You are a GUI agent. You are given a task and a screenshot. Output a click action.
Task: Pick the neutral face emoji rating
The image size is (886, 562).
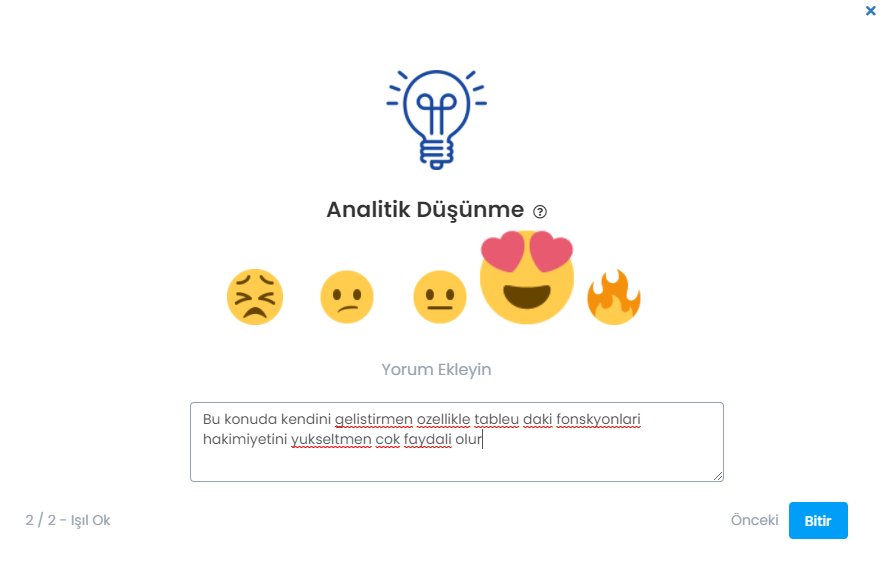(x=440, y=297)
